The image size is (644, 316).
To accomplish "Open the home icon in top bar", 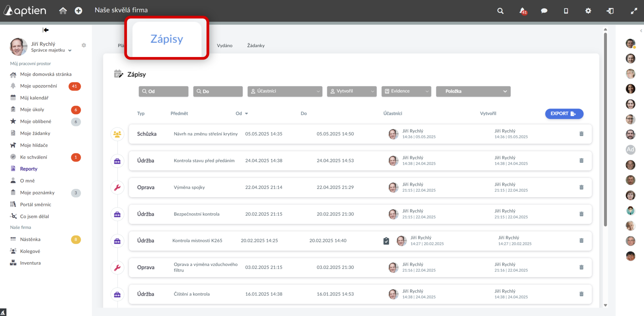I will click(x=63, y=11).
